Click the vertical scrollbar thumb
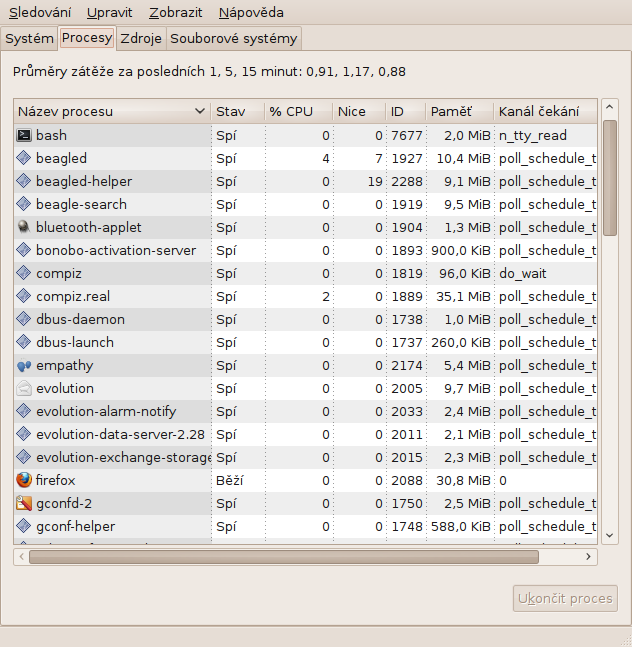Screen dimensions: 632x647 click(x=610, y=178)
